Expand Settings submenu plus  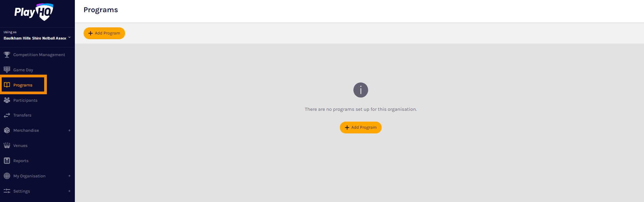click(69, 191)
